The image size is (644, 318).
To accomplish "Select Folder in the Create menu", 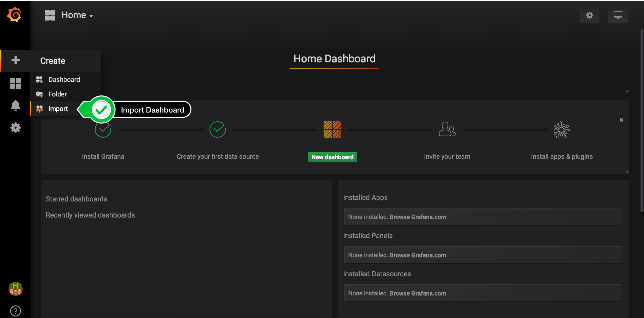I will (65, 94).
